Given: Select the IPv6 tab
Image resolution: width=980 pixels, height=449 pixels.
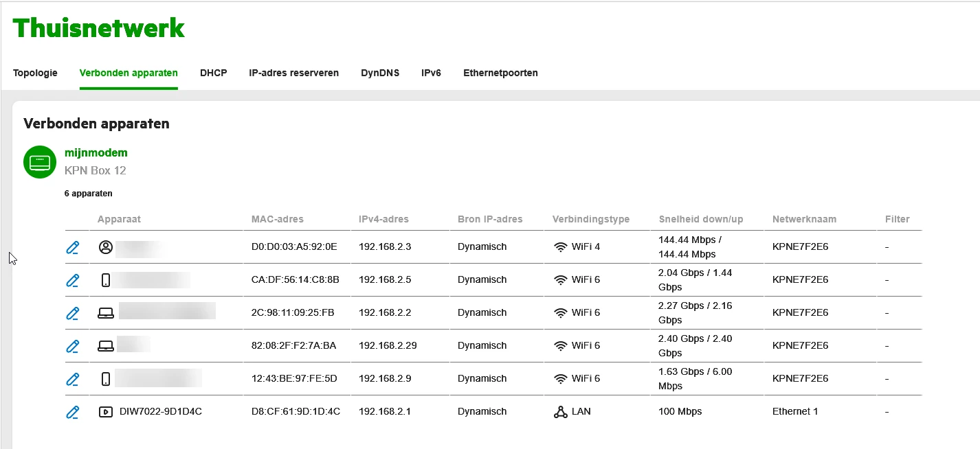Looking at the screenshot, I should click(431, 73).
